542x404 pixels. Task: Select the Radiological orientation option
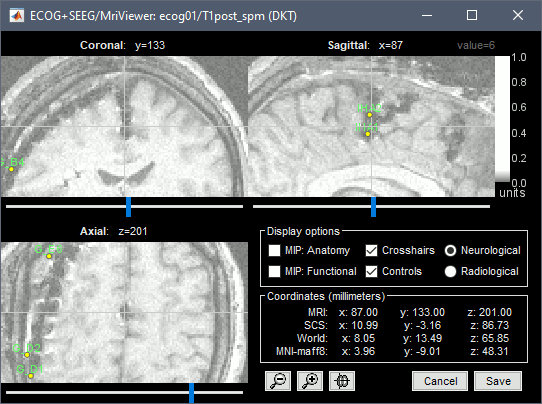click(x=450, y=271)
